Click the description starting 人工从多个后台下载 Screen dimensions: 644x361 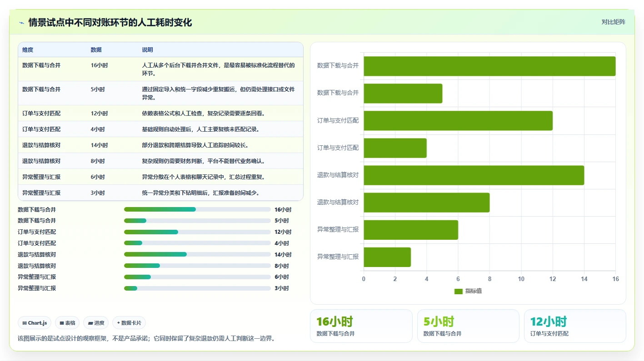pyautogui.click(x=219, y=69)
